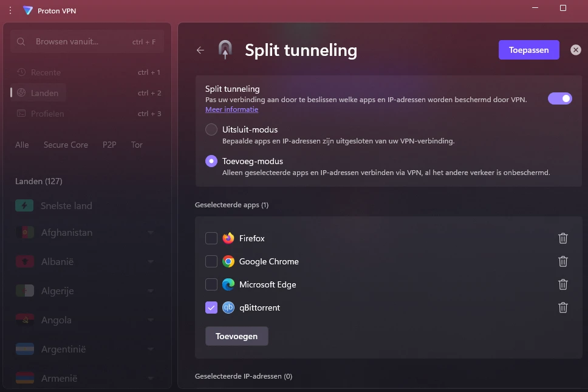Switch to the Secure Core tab
Screen dimensions: 588x392
[66, 145]
